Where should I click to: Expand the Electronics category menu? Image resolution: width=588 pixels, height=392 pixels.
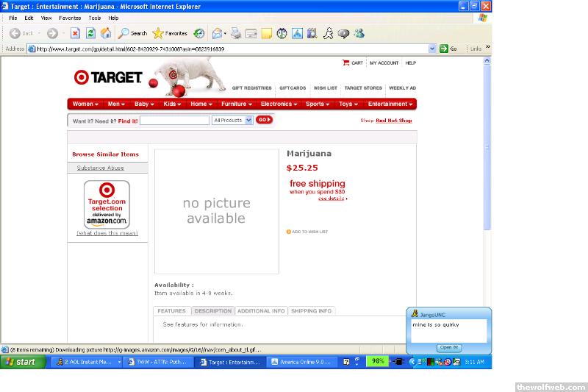click(x=279, y=104)
